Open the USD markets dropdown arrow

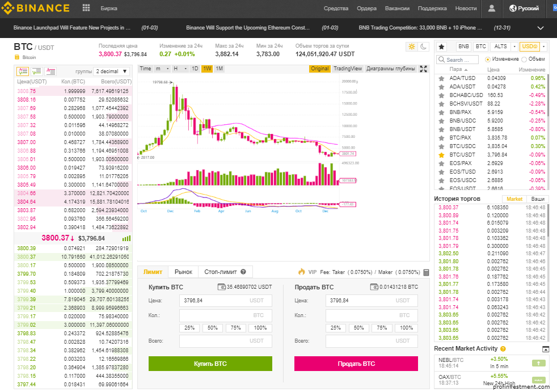pos(543,47)
